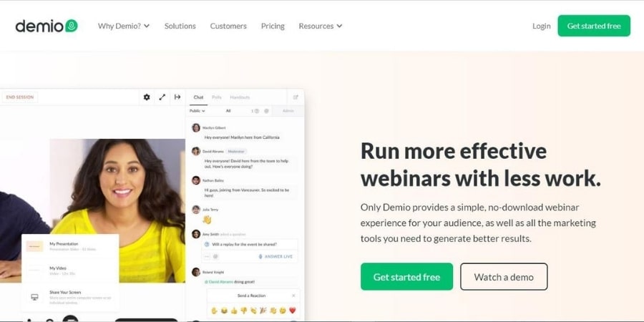Image resolution: width=644 pixels, height=322 pixels.
Task: Click the ANSWER LIVE microphone icon
Action: (260, 256)
